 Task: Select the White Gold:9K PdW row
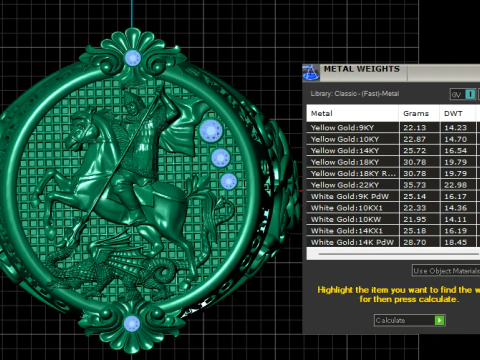(393, 196)
